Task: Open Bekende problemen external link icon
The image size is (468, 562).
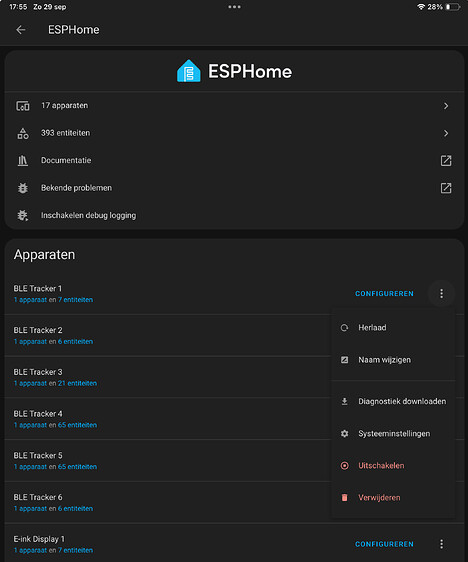Action: coord(446,188)
